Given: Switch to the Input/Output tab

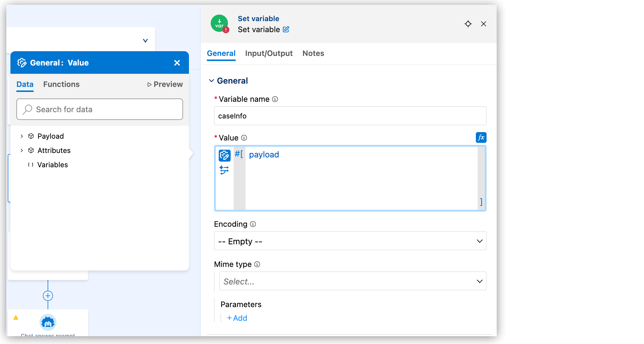Looking at the screenshot, I should click(x=269, y=53).
